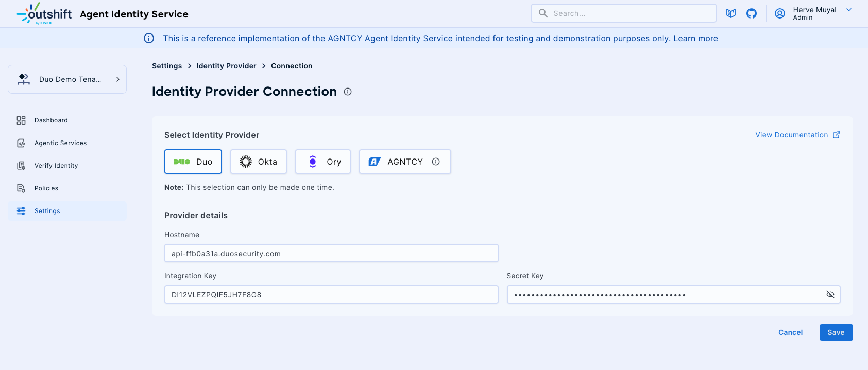
Task: Click the Cancel button
Action: click(790, 332)
